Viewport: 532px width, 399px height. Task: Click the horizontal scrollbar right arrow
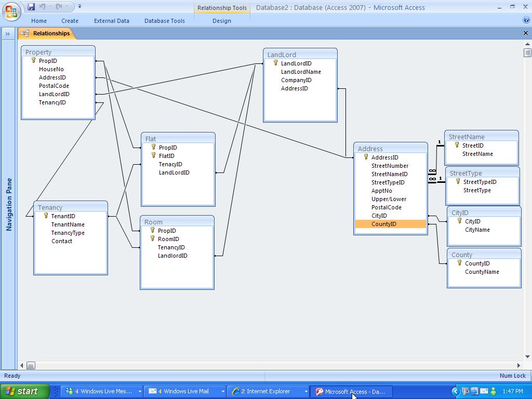click(x=518, y=365)
